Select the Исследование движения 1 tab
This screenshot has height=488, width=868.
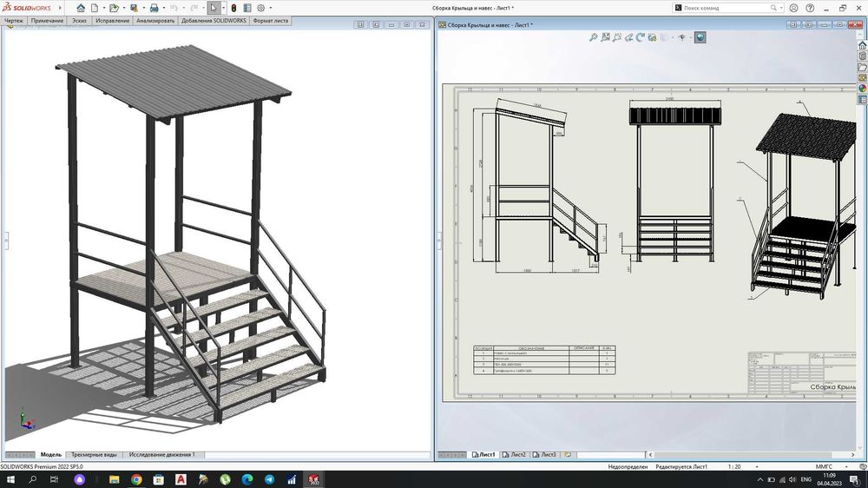click(x=162, y=454)
